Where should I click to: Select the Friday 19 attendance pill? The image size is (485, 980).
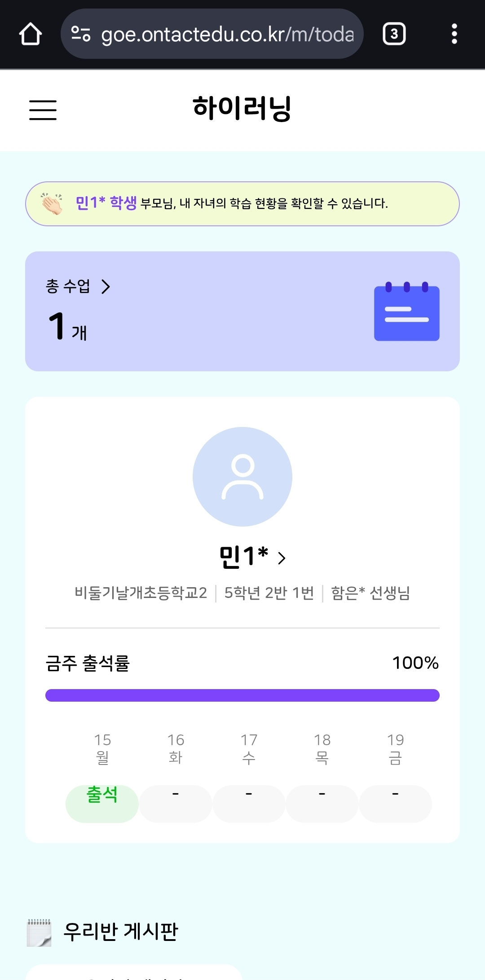(x=395, y=803)
